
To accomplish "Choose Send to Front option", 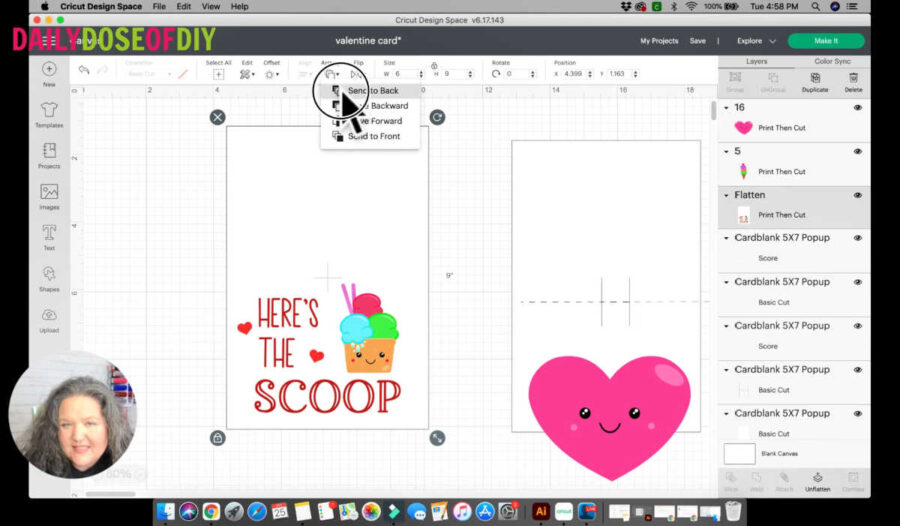I will 370,136.
